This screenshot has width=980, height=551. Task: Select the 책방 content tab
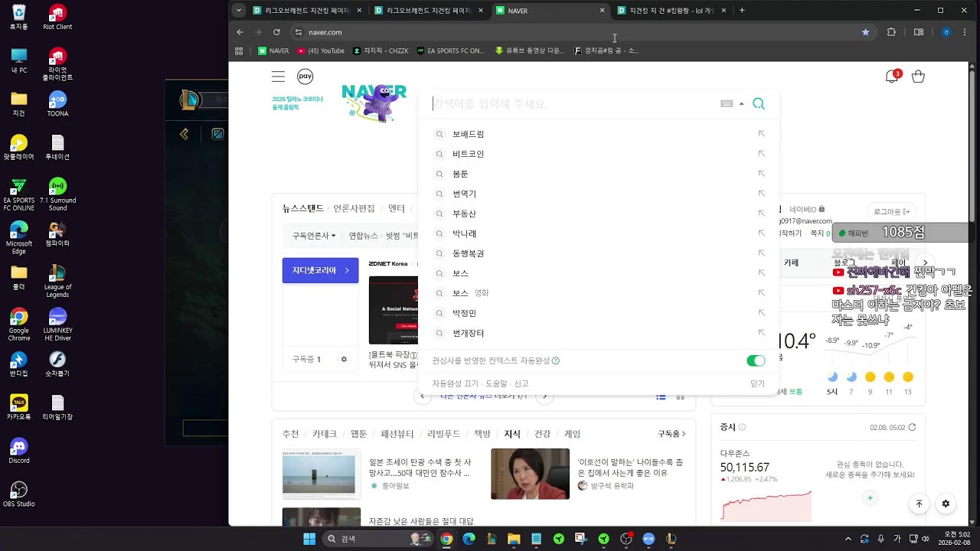[482, 434]
